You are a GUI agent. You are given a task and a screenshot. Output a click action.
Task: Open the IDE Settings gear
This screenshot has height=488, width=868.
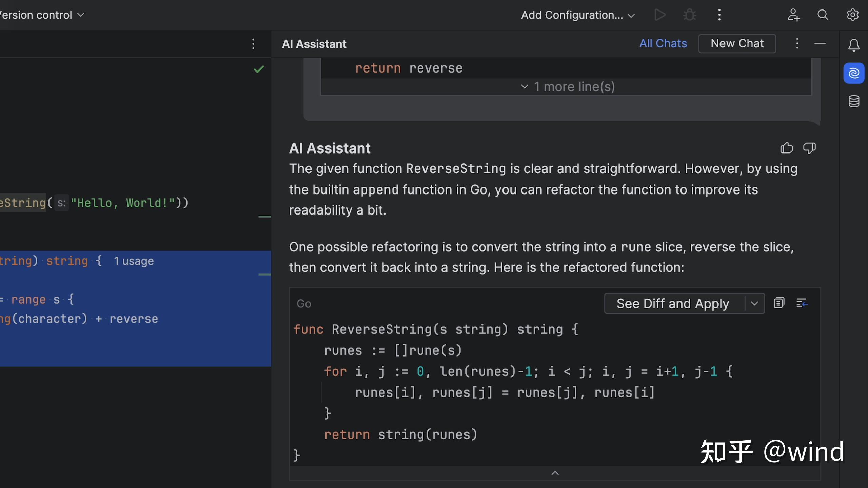853,15
